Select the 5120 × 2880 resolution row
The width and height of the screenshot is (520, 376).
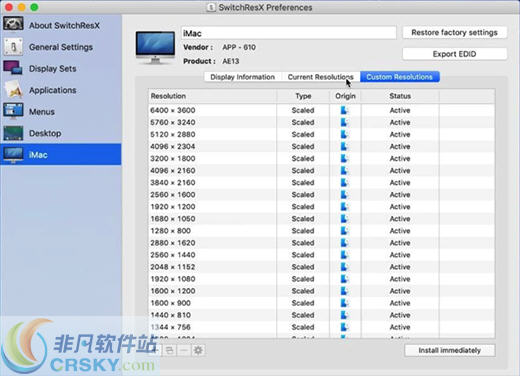[x=321, y=134]
